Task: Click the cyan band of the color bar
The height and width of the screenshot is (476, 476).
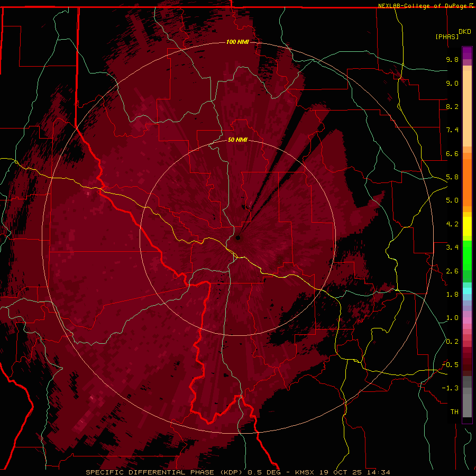Action: click(467, 290)
